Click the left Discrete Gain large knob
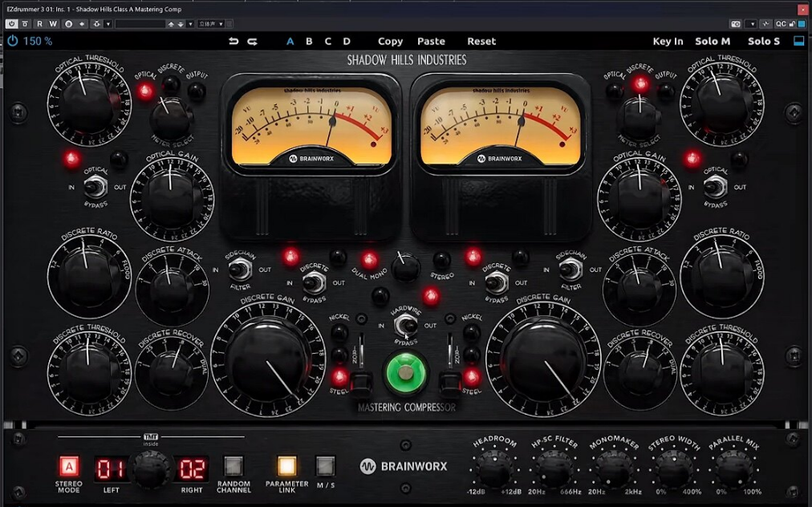This screenshot has width=812, height=507. 268,359
